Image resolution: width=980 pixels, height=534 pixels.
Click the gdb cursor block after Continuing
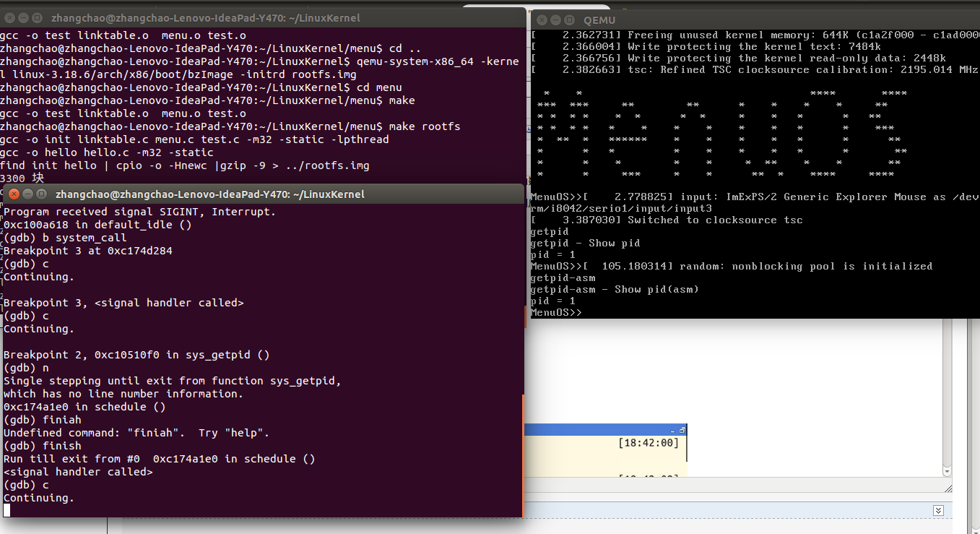pos(7,510)
